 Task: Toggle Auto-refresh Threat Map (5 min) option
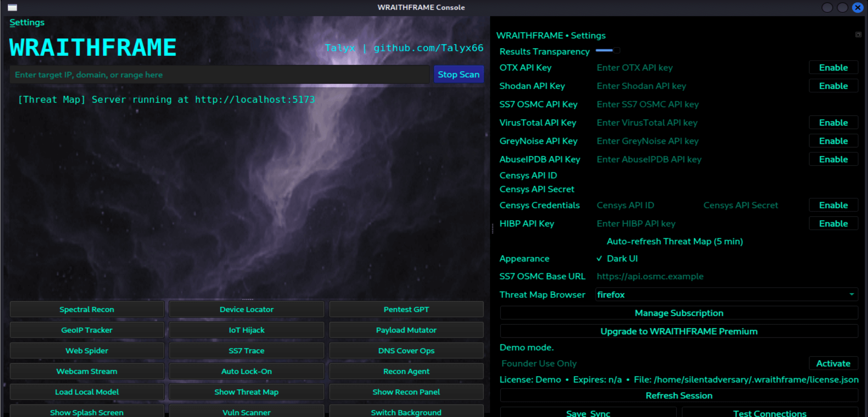674,241
